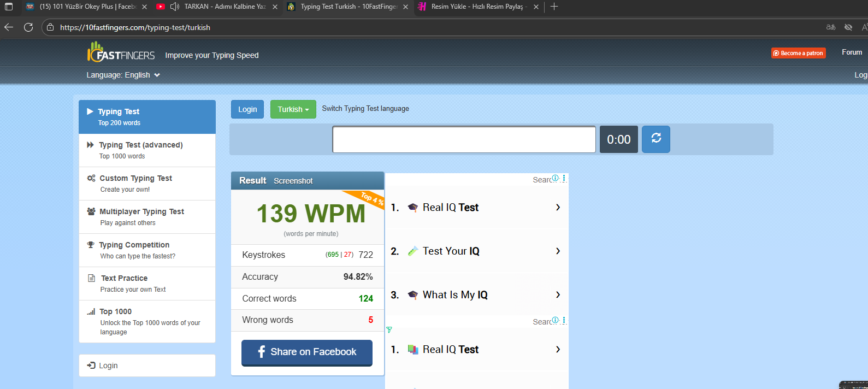Click the Correct words 124 value
The height and width of the screenshot is (389, 868).
[366, 298]
